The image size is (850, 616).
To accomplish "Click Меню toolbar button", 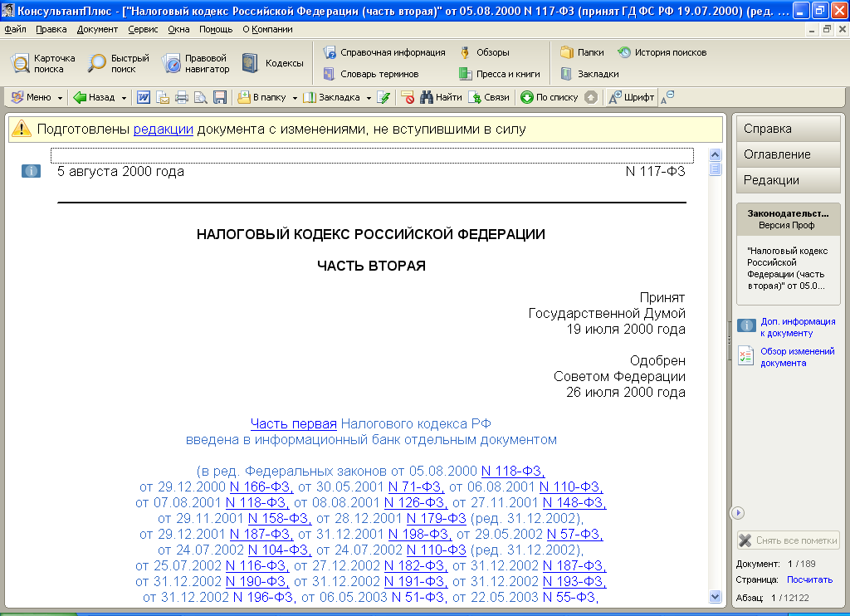I will click(32, 98).
